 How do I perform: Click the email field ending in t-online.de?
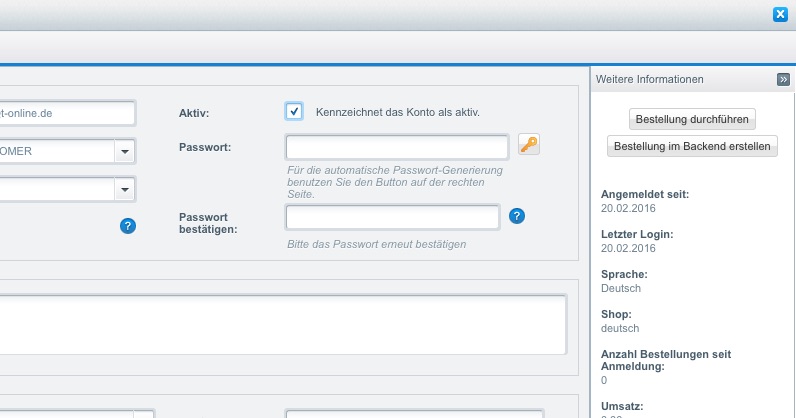(x=65, y=113)
